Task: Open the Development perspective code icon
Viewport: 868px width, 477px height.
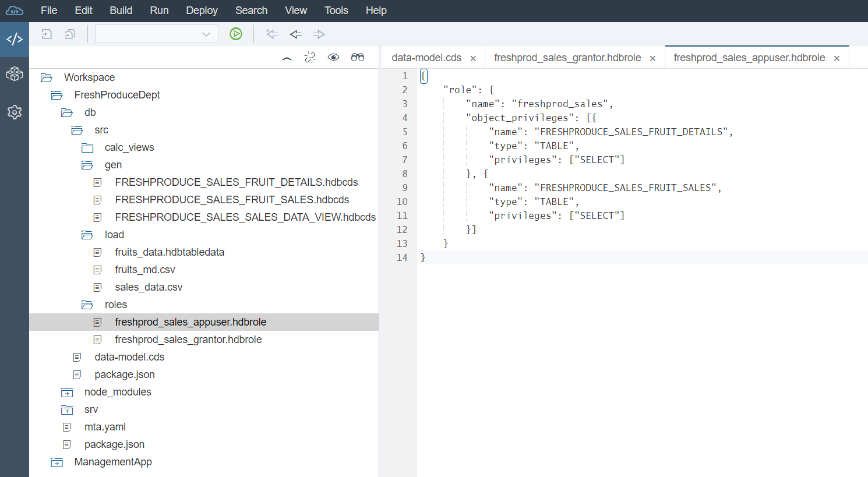Action: coord(15,38)
